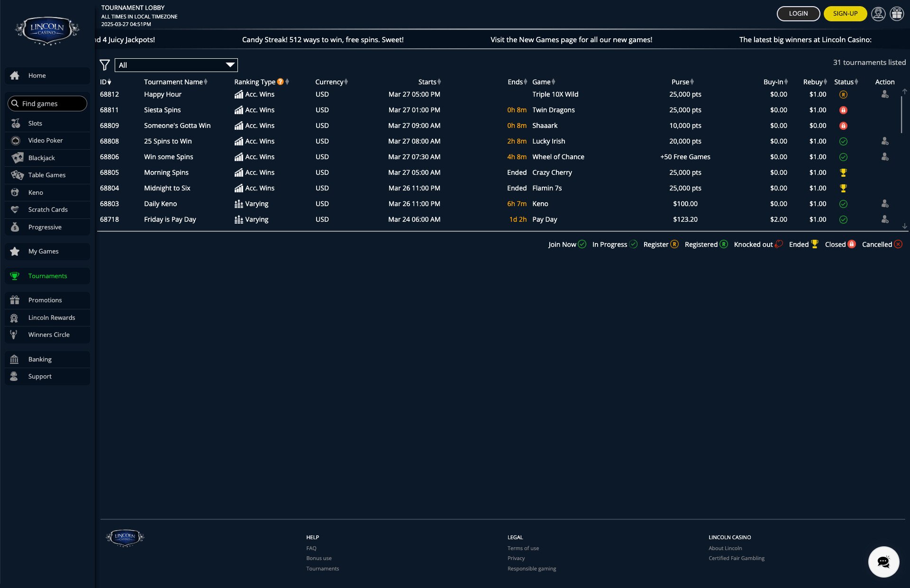Open the All tournaments filter dropdown

176,65
